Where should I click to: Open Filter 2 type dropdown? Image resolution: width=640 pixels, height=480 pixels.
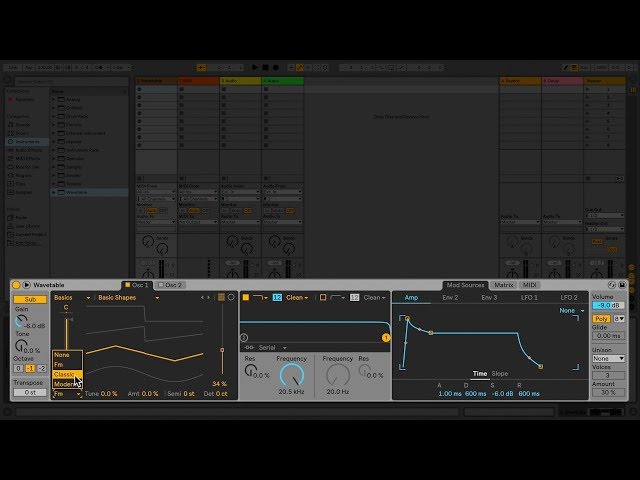pyautogui.click(x=338, y=298)
